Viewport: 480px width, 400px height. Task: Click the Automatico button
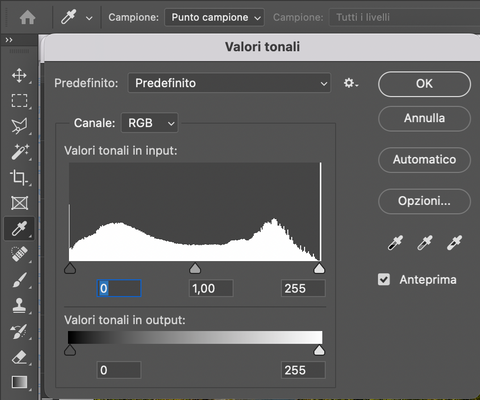[424, 160]
